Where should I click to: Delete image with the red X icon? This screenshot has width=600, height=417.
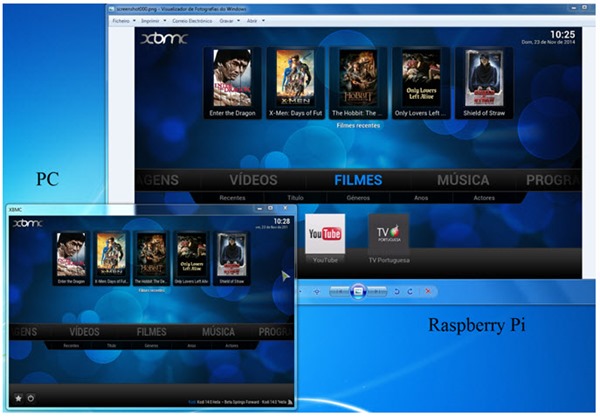pos(428,292)
